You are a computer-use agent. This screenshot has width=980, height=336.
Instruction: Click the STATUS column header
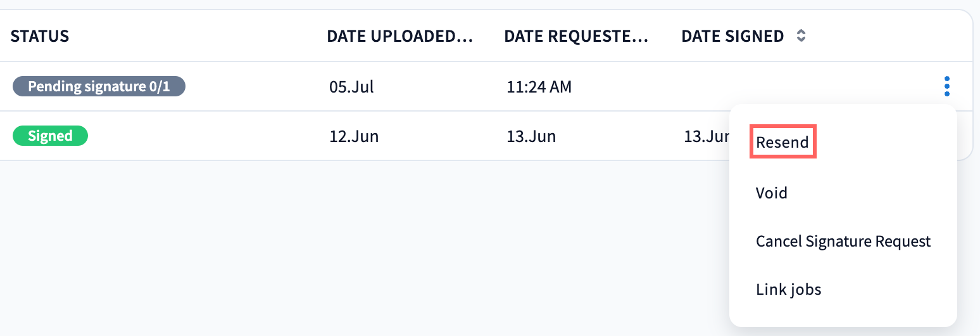click(x=40, y=36)
